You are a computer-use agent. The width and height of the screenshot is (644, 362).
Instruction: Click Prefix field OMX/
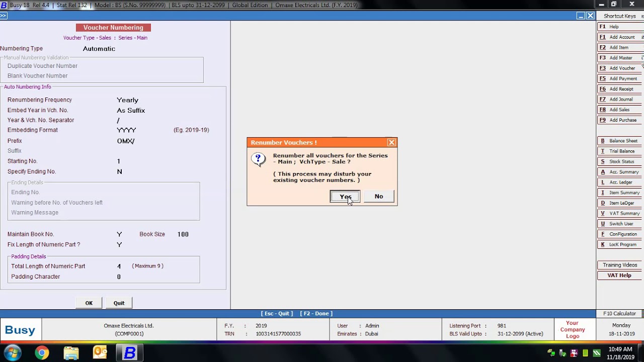[126, 141]
